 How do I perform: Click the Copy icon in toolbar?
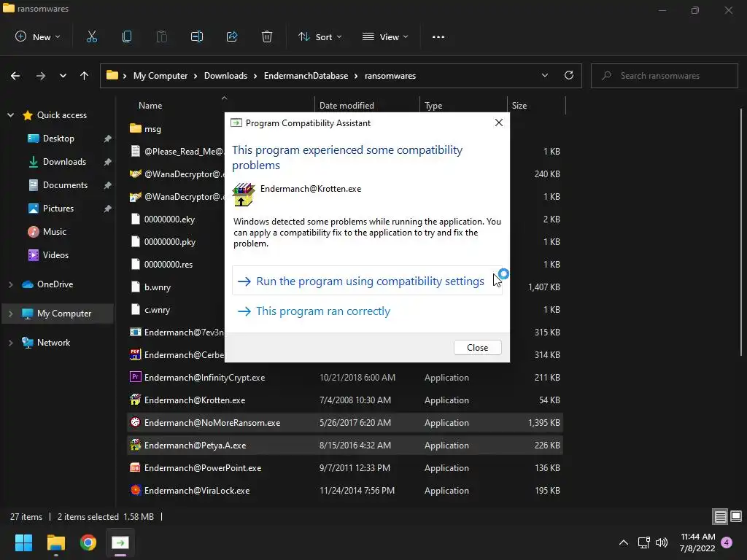click(x=127, y=36)
